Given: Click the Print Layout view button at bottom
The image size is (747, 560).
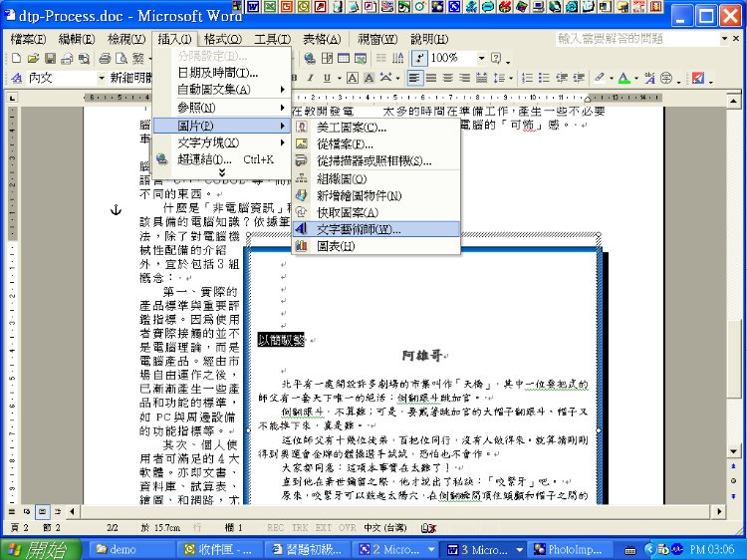Looking at the screenshot, I should point(42,512).
